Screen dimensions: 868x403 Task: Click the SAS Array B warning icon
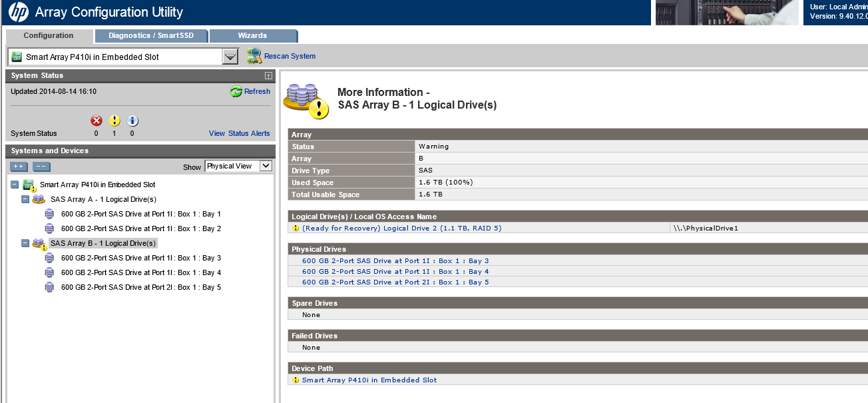tap(39, 244)
